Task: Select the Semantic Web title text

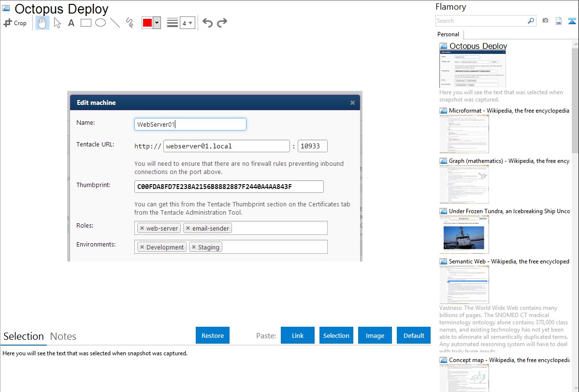Action: (509, 261)
